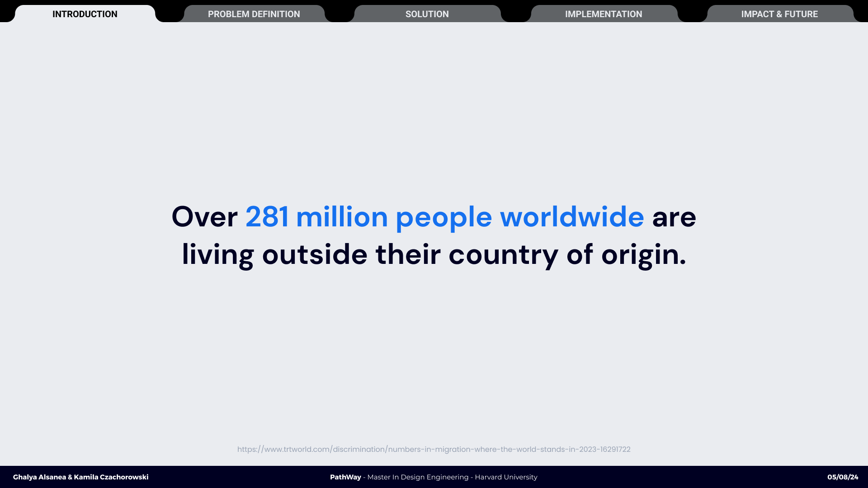The image size is (868, 488).
Task: Select the INTRODUCTION tab
Action: coord(85,14)
